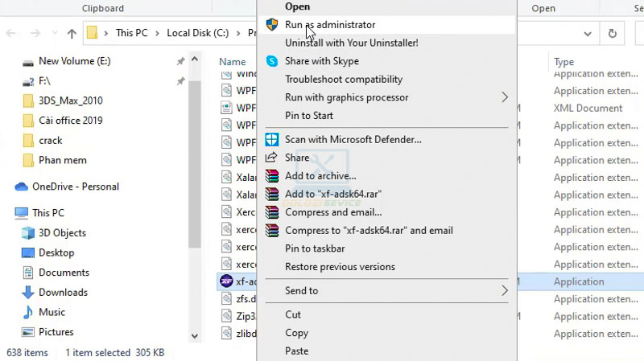Expand Run with graphics processor submenu
The image size is (644, 361).
pyautogui.click(x=386, y=97)
